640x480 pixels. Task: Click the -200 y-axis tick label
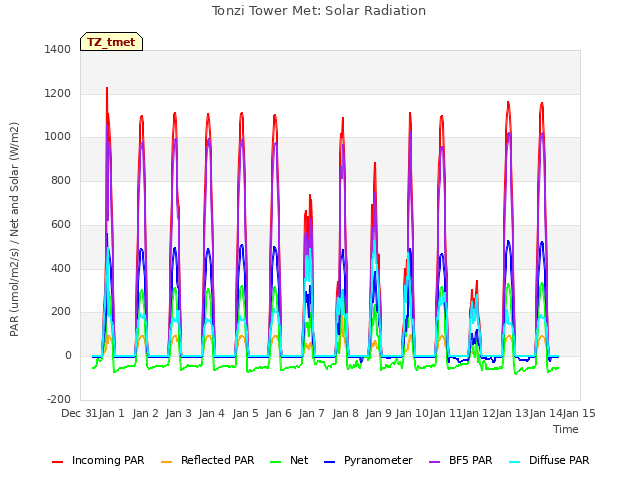pos(59,399)
